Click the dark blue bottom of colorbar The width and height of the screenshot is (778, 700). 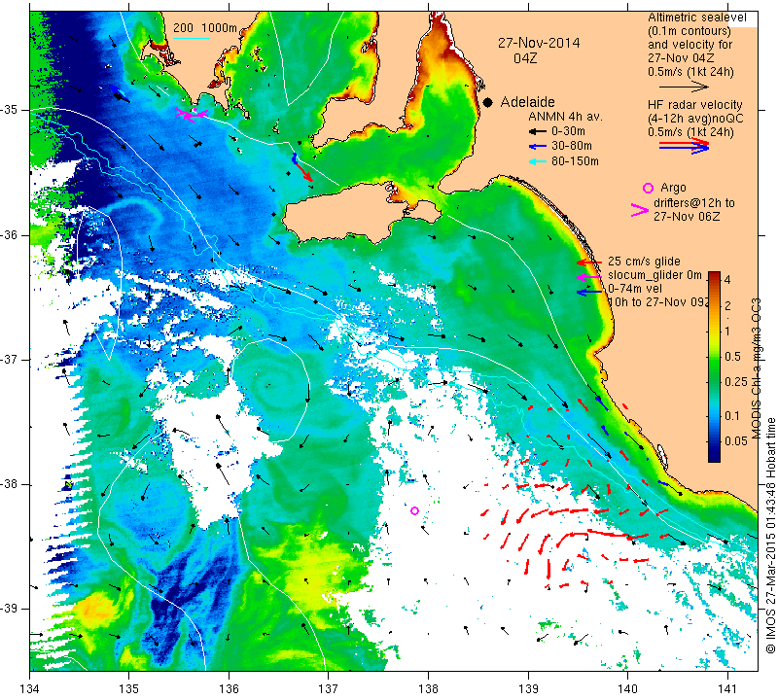click(x=714, y=457)
